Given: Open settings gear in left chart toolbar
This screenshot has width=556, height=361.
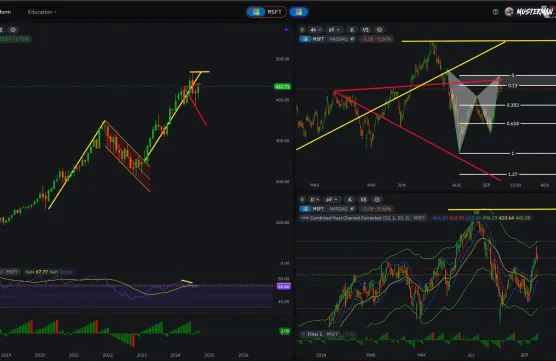Looking at the screenshot, I should pos(13,30).
